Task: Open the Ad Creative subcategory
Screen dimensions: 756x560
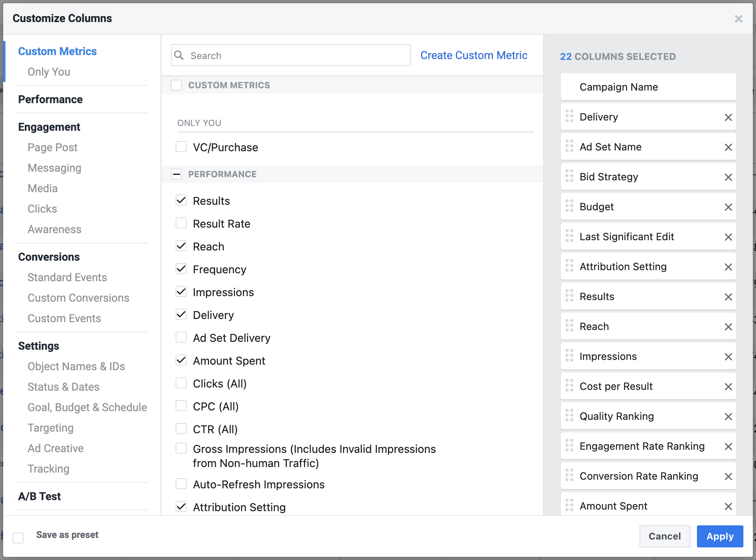Action: click(x=56, y=448)
